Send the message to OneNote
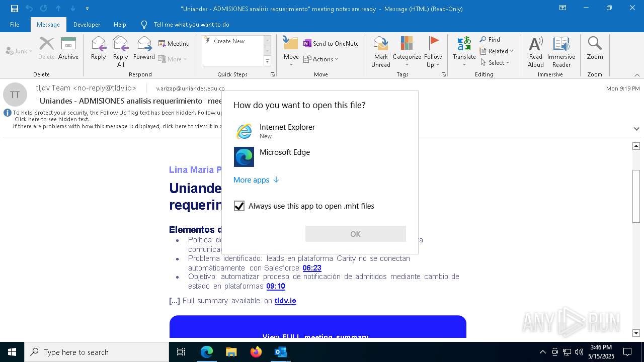The height and width of the screenshot is (362, 644). [331, 44]
